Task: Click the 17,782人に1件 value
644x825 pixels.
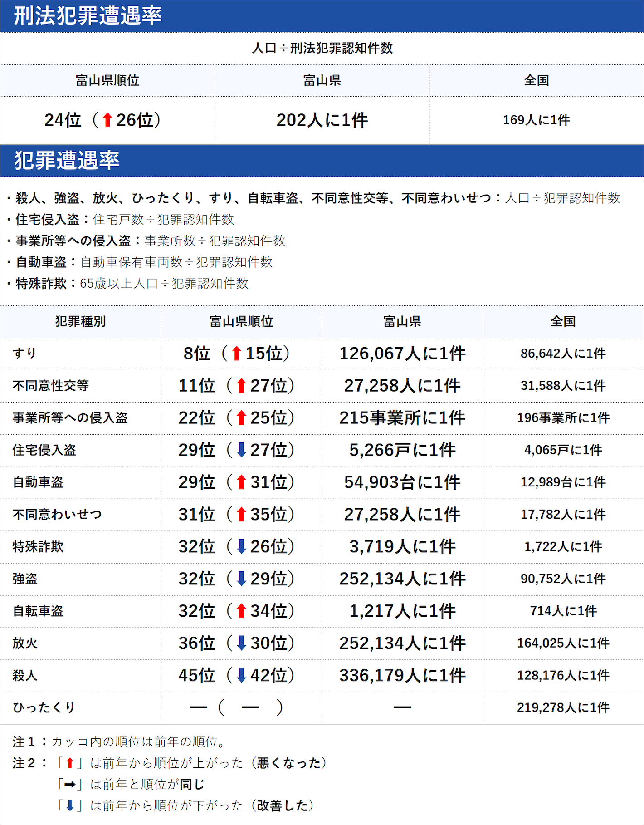Action: pos(563,515)
